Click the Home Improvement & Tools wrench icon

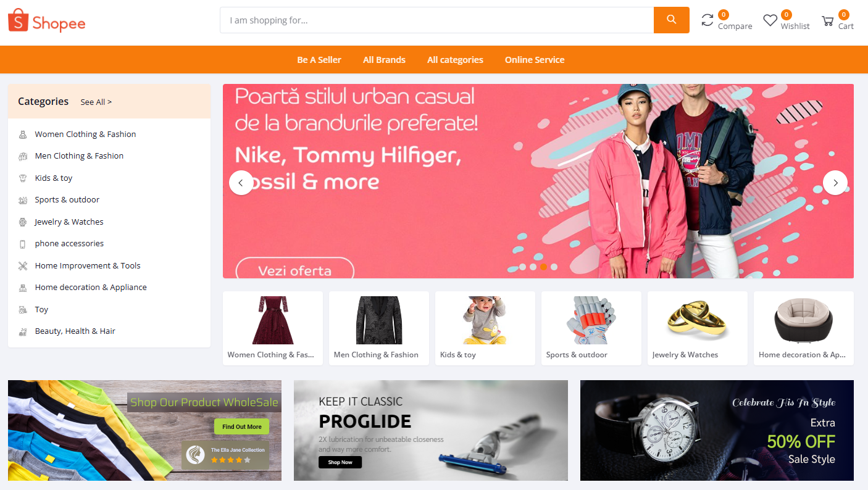(23, 266)
